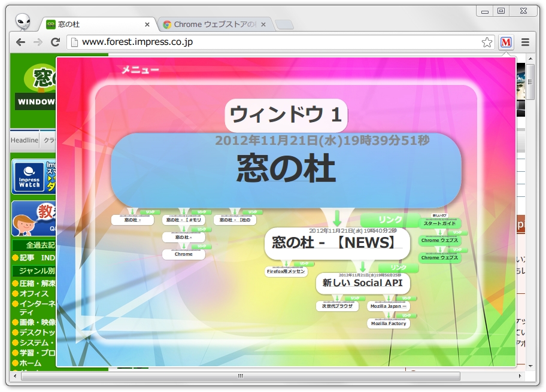Switch to the Chrome ウェブストア tab
Screen dimensions: 546x392
click(210, 24)
